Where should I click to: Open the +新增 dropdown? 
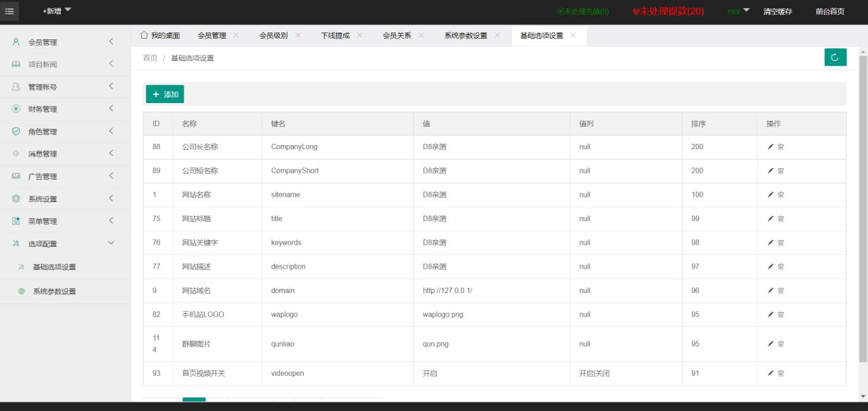tap(57, 11)
